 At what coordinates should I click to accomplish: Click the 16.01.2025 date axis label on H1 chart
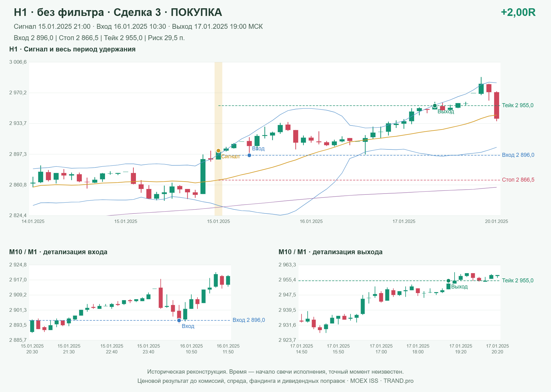coord(311,221)
